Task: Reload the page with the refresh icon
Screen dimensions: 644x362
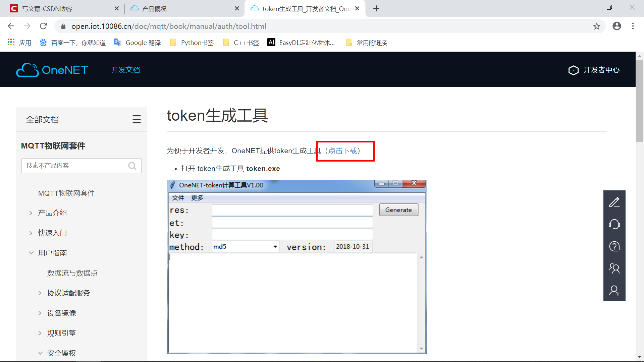Action: [43, 26]
